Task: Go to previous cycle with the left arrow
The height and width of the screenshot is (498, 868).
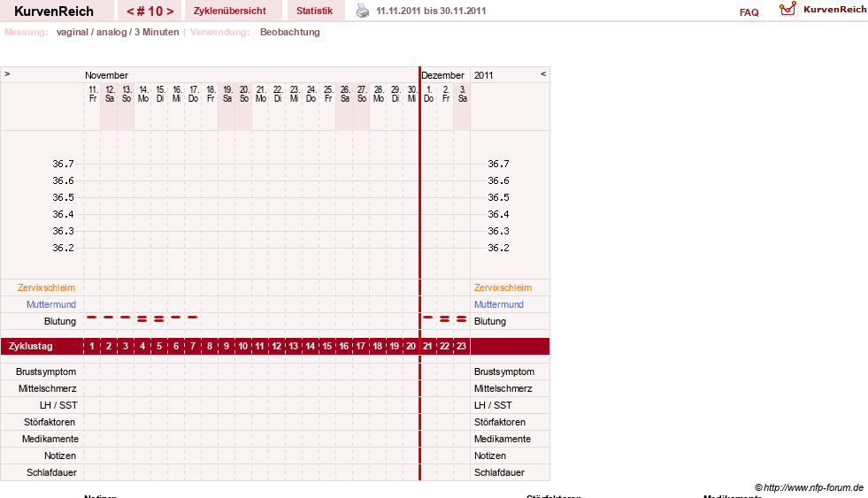Action: (130, 11)
